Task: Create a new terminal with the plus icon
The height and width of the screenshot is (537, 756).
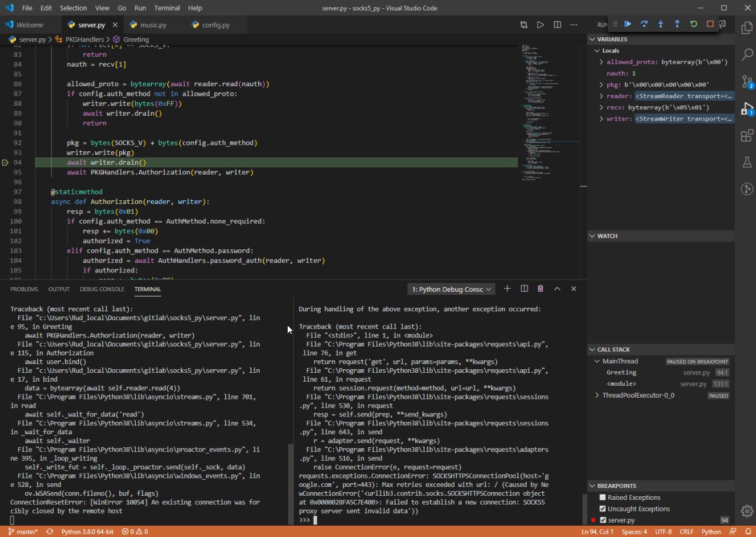Action: (507, 289)
